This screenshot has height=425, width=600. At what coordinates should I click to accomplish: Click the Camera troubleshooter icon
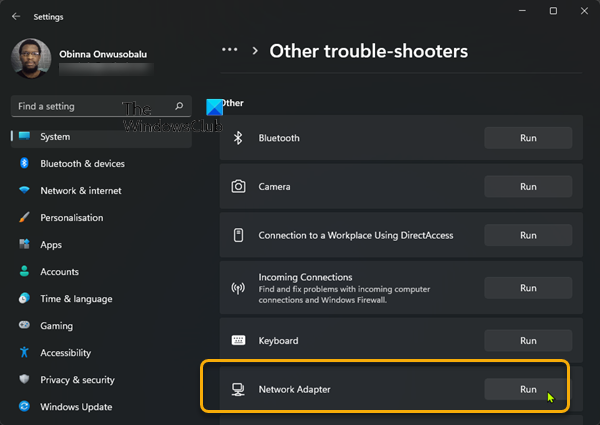coord(238,187)
